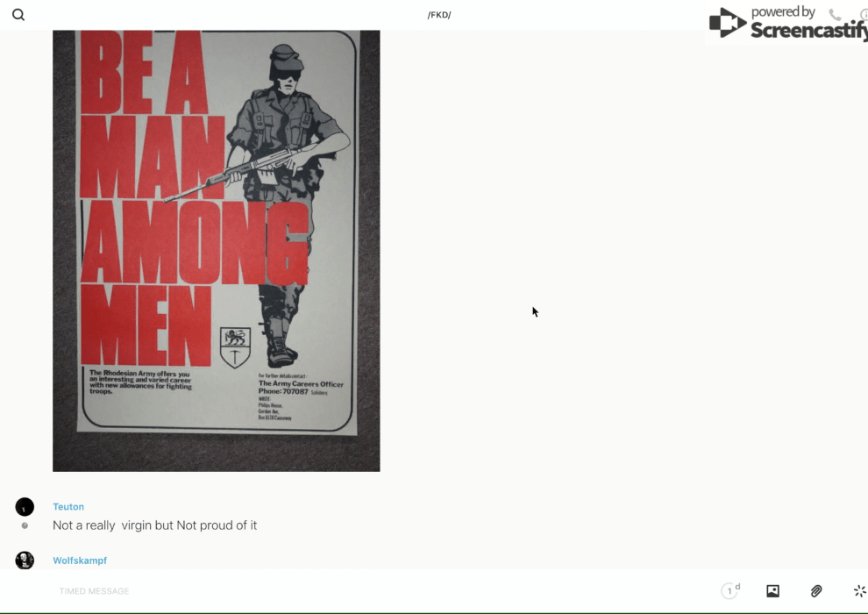The image size is (868, 614).
Task: Open Teuton's profile via name link
Action: point(68,507)
